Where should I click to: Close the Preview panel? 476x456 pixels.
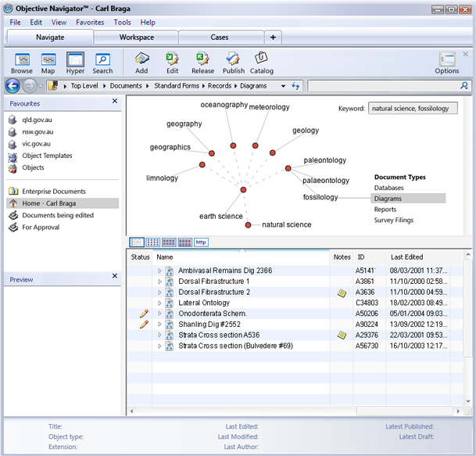115,276
